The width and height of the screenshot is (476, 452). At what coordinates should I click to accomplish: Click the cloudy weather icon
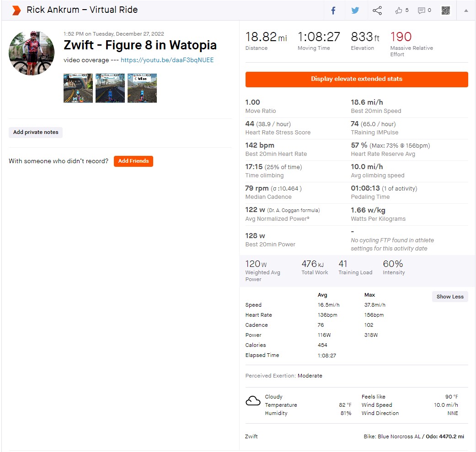pos(253,401)
